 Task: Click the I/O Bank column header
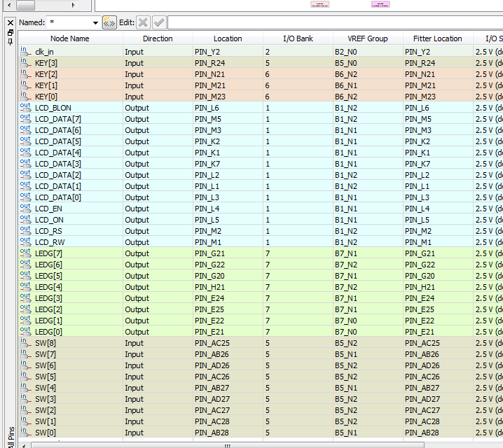(x=298, y=38)
